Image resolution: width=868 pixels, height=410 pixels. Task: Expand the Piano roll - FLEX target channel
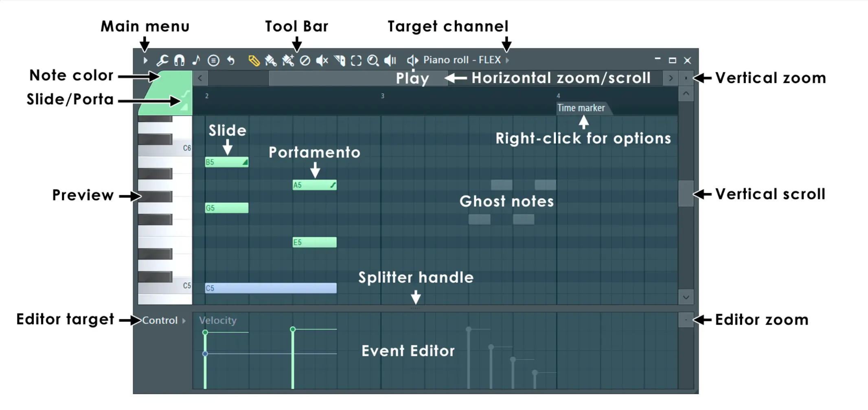507,60
